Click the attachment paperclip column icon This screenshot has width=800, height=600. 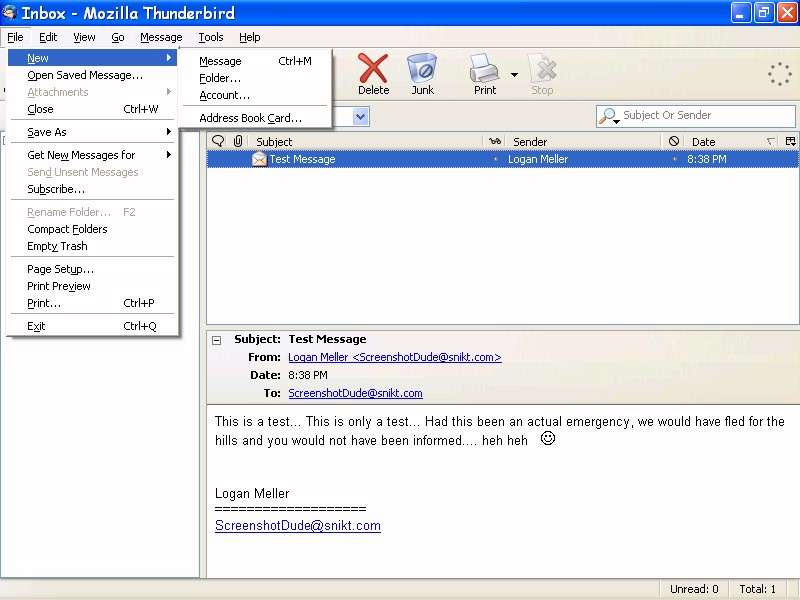[x=238, y=141]
